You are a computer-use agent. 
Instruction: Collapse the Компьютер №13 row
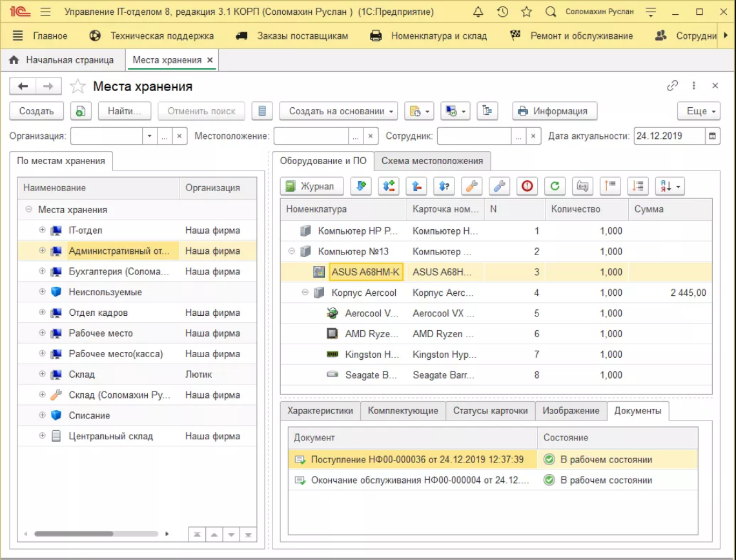(x=291, y=251)
